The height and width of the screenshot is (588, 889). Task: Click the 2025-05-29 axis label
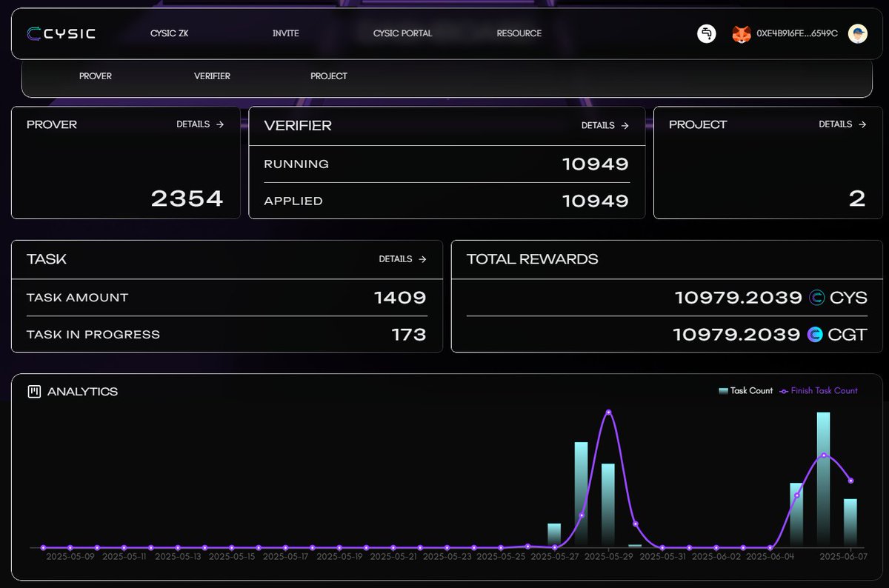point(608,555)
